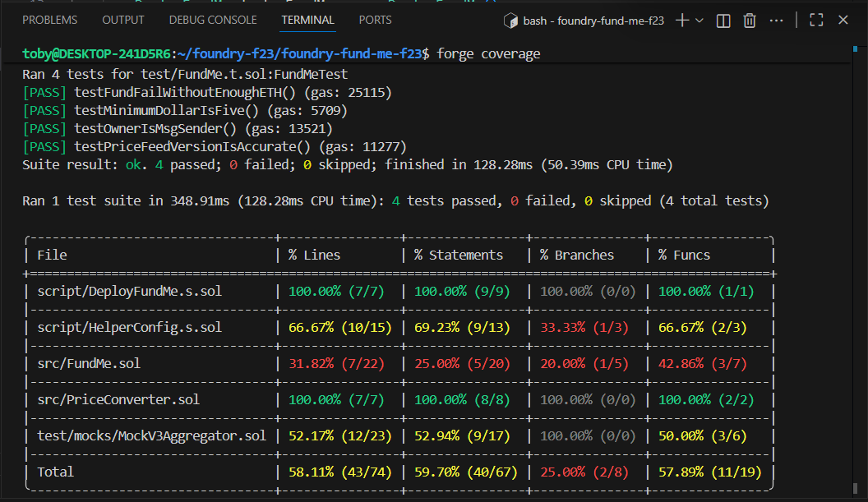Click '69.23% (9/13)' statements value
Image resolution: width=868 pixels, height=502 pixels.
462,328
